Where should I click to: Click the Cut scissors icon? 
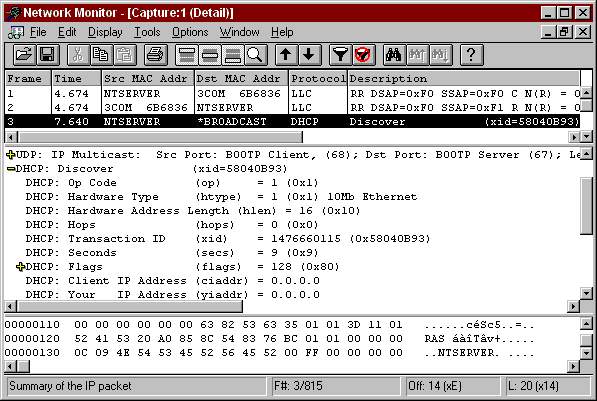(78, 55)
